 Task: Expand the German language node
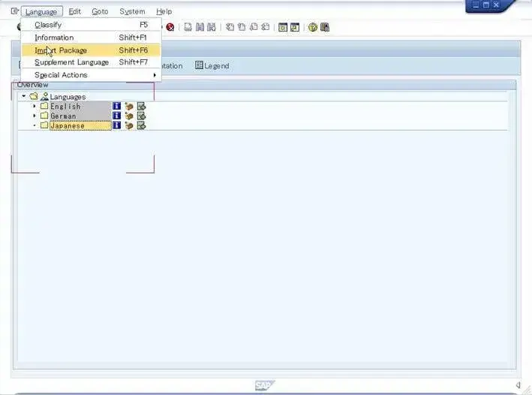tap(35, 116)
